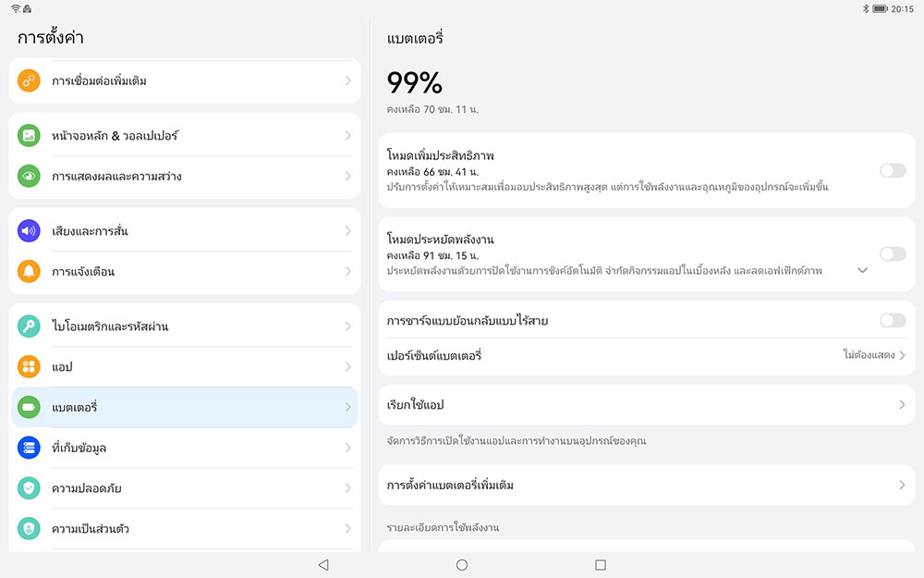
Task: Open ความปลอดภัย security settings item
Action: click(x=185, y=488)
